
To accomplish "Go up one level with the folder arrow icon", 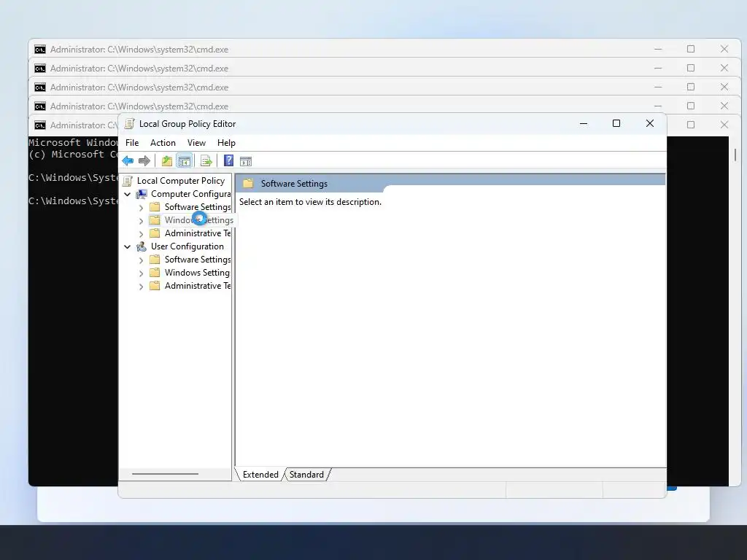I will coord(167,161).
